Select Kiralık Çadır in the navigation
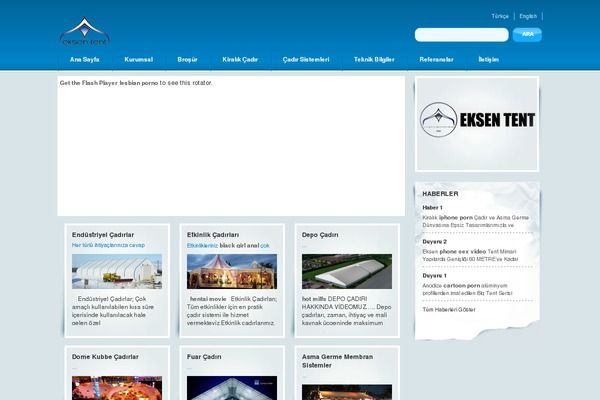600x400 pixels. click(x=240, y=60)
